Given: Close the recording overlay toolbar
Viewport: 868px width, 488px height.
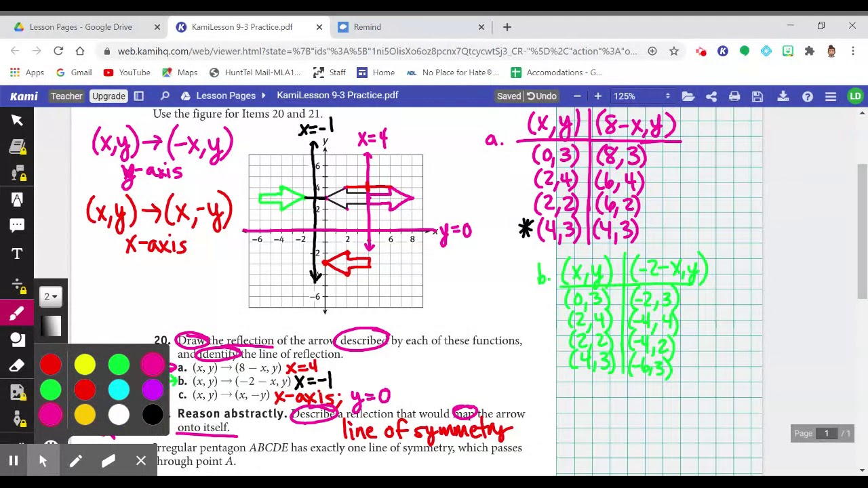Looking at the screenshot, I should click(141, 461).
